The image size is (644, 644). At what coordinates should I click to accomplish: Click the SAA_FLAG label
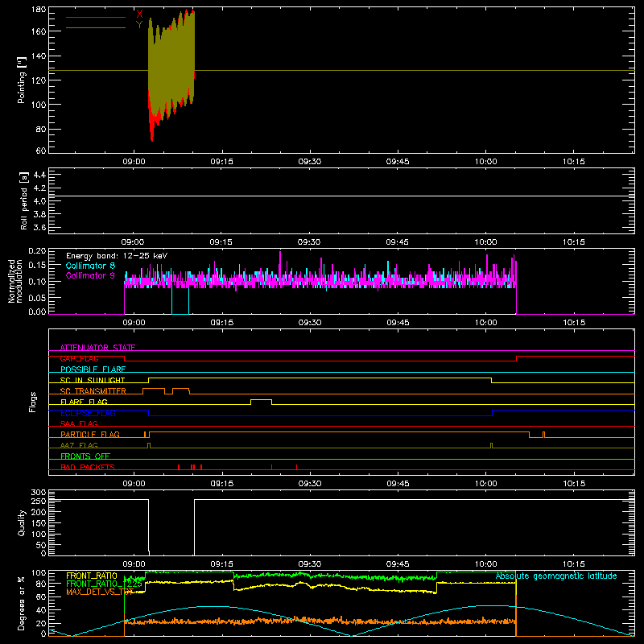click(x=79, y=423)
